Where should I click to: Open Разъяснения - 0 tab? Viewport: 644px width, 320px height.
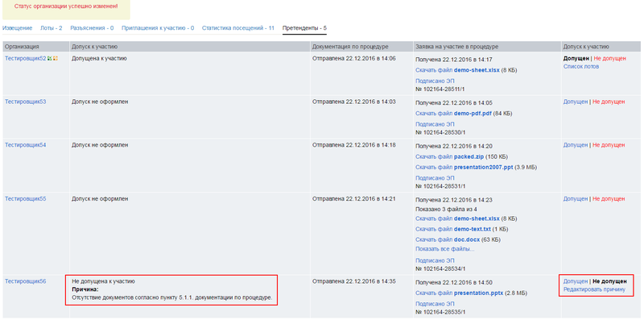point(92,28)
